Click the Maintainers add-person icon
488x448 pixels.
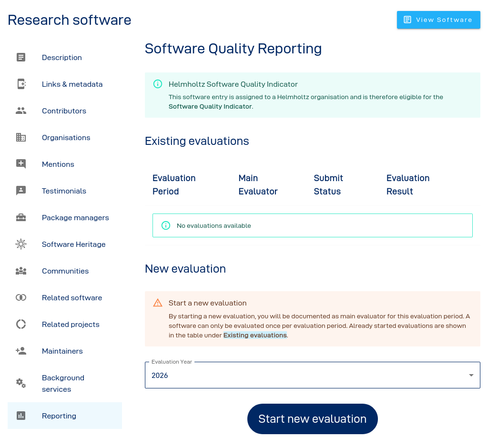click(x=21, y=351)
